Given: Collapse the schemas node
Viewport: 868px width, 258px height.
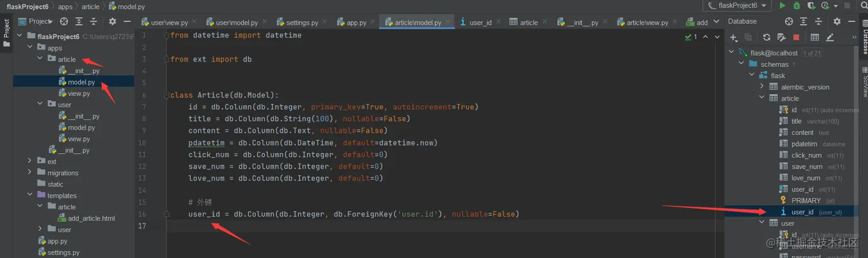Looking at the screenshot, I should [x=742, y=64].
